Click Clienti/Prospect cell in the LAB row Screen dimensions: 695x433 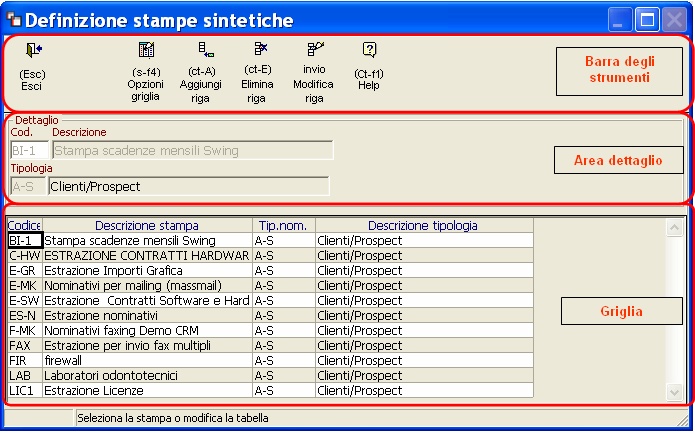(424, 376)
